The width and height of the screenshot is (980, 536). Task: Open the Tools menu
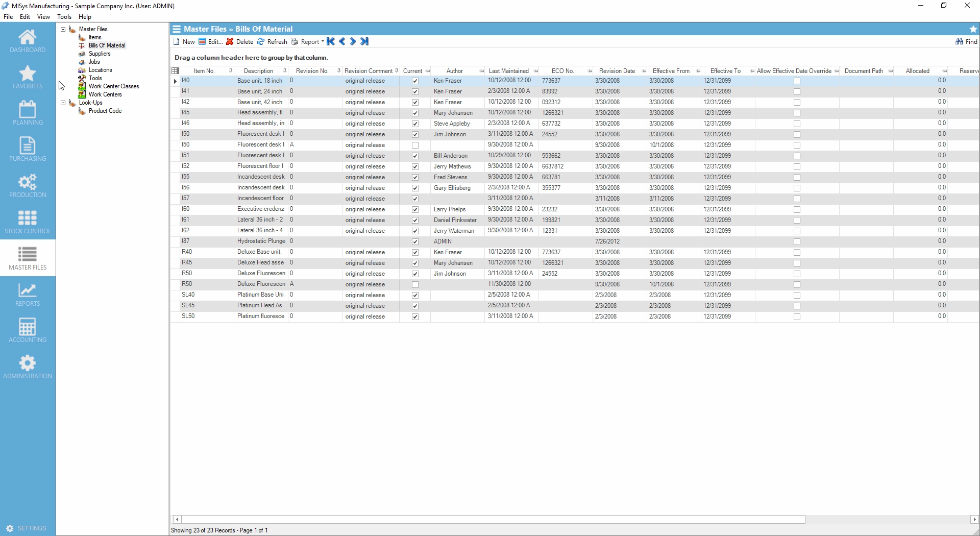coord(64,17)
